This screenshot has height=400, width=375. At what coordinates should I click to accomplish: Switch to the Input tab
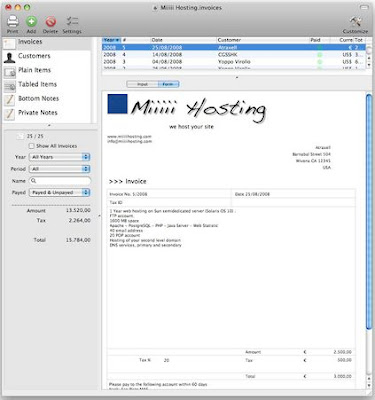tap(142, 84)
